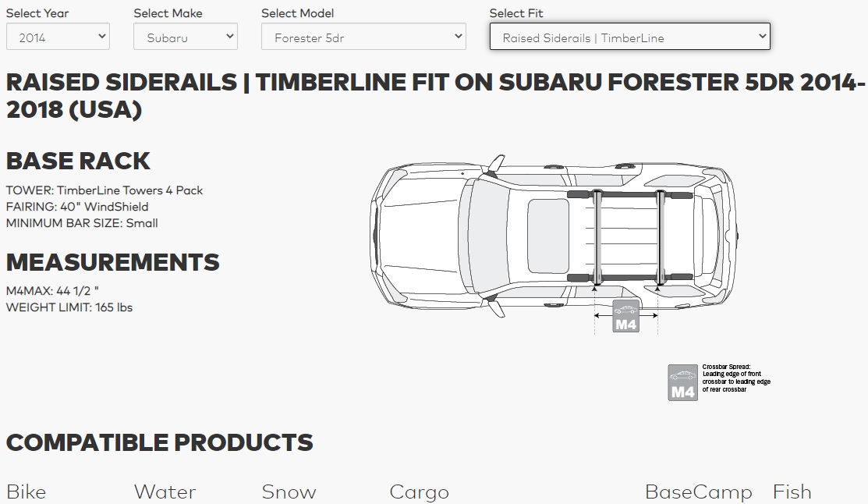The height and width of the screenshot is (504, 868).
Task: Switch to the BaseCamp products category
Action: [699, 492]
